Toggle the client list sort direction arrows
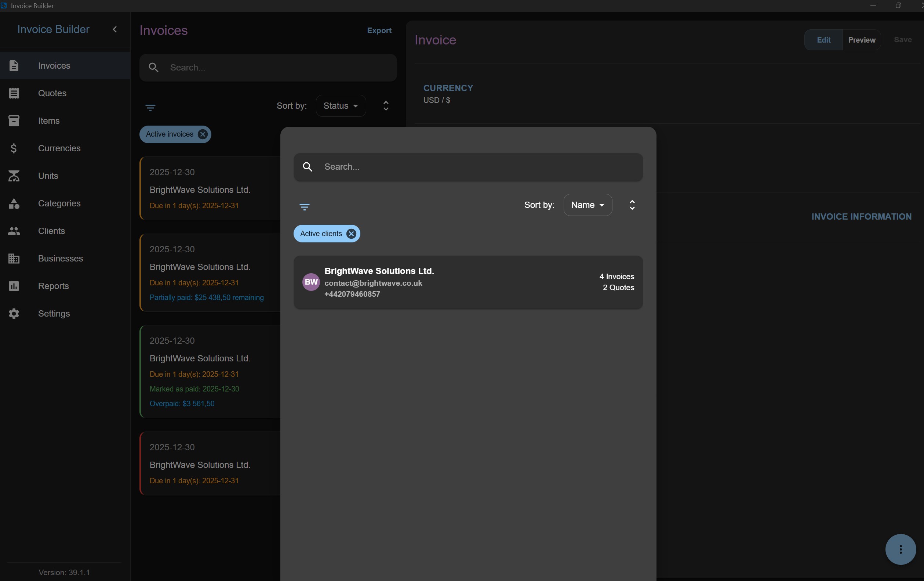 (632, 205)
